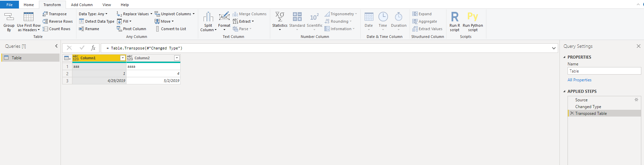
Task: Select cell containing 5/2/2019
Action: 153,81
